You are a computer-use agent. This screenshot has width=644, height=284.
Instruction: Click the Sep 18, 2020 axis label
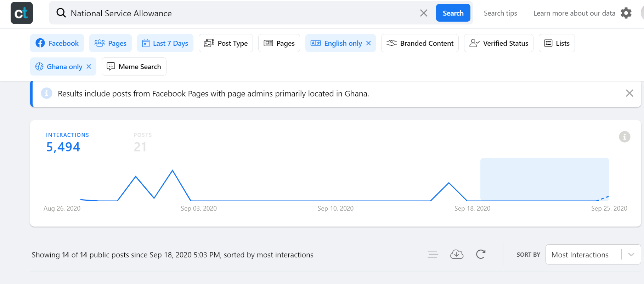472,208
